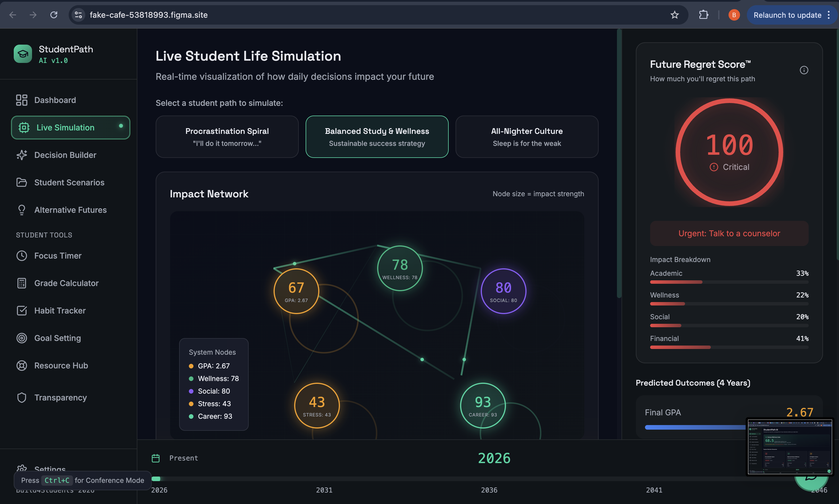Select the Procrastination Spiral path
839x504 pixels.
(227, 137)
